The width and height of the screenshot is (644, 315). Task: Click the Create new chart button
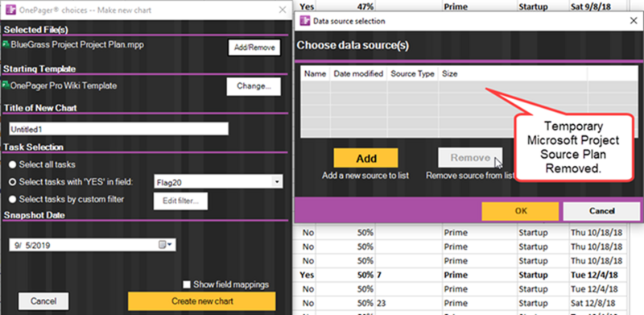point(202,301)
